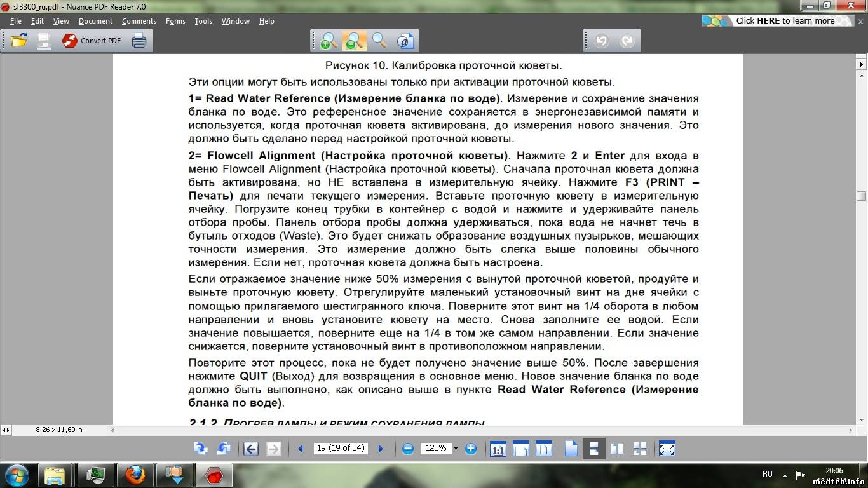Open the Document menu

point(95,21)
